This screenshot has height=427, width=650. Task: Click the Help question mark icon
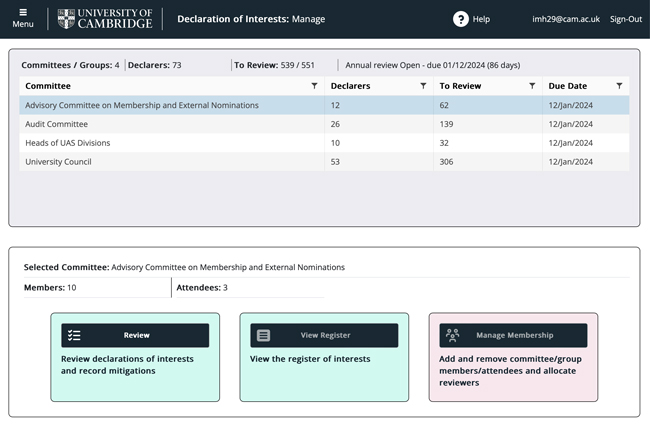tap(461, 19)
